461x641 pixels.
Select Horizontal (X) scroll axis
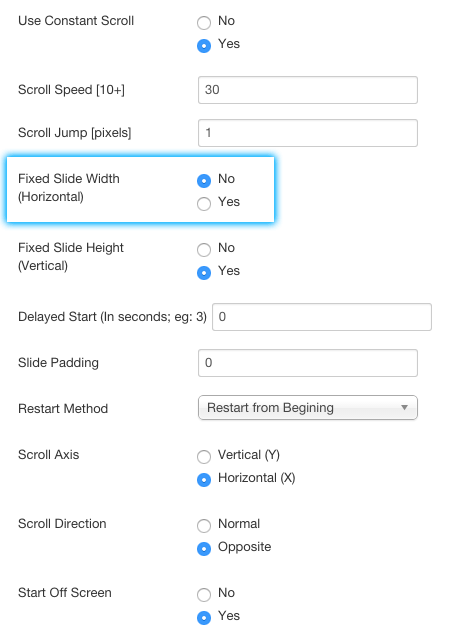click(x=204, y=479)
